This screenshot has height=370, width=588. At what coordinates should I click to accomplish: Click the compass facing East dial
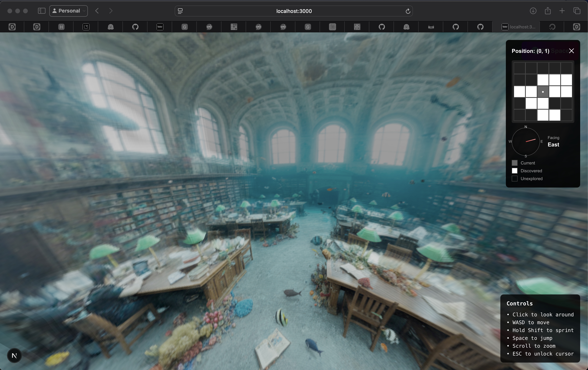(525, 142)
